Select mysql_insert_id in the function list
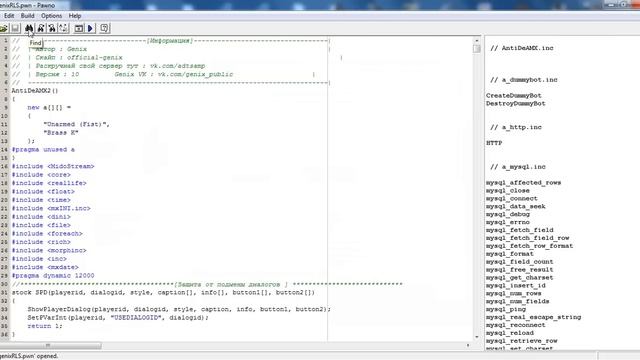640x360 pixels. [x=516, y=286]
